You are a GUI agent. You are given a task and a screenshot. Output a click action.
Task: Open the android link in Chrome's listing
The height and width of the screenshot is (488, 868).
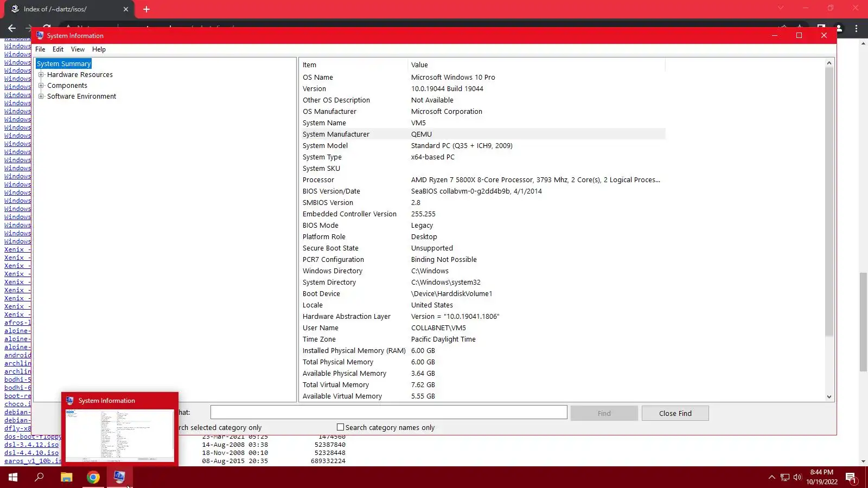18,355
